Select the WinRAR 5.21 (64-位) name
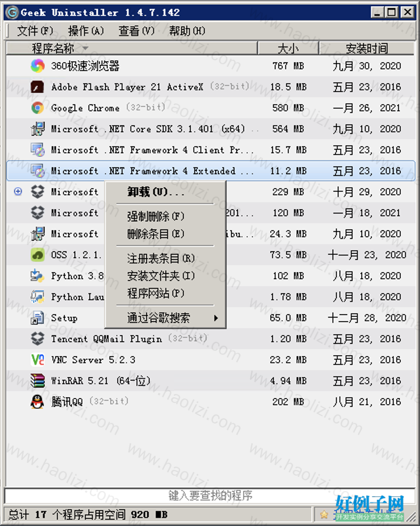 click(x=101, y=381)
